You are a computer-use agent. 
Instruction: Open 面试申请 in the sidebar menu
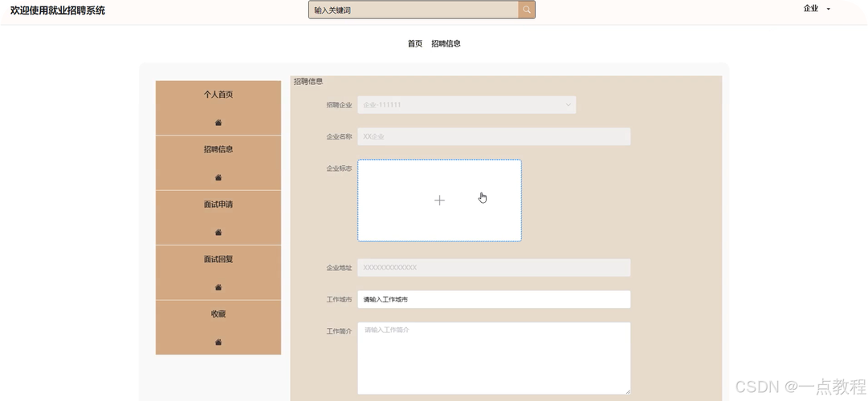tap(218, 205)
